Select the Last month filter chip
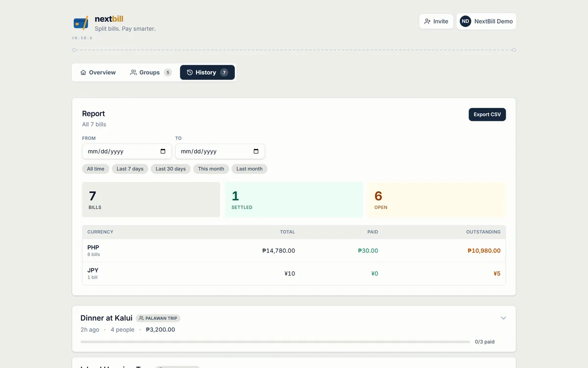 click(x=249, y=169)
